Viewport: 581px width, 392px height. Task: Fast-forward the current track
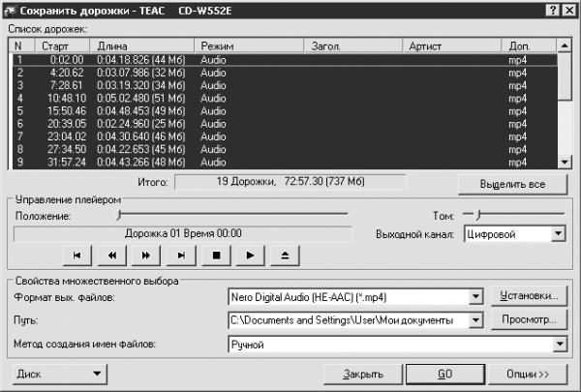[146, 256]
